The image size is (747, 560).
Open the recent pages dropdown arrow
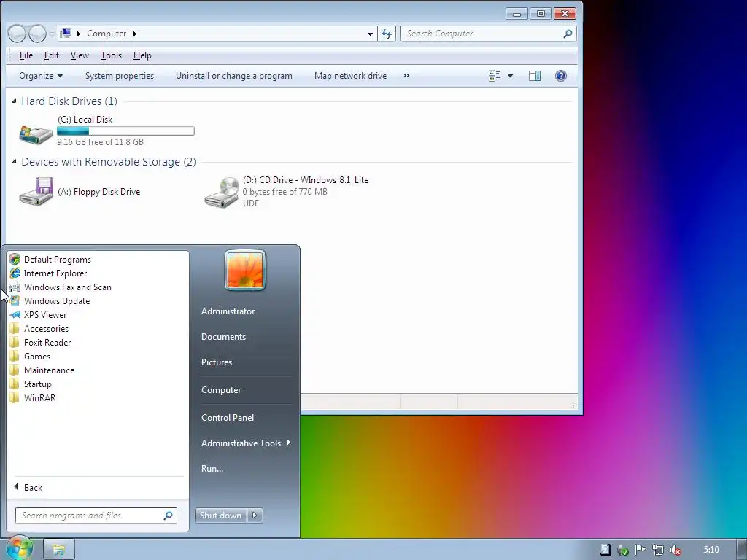point(52,34)
